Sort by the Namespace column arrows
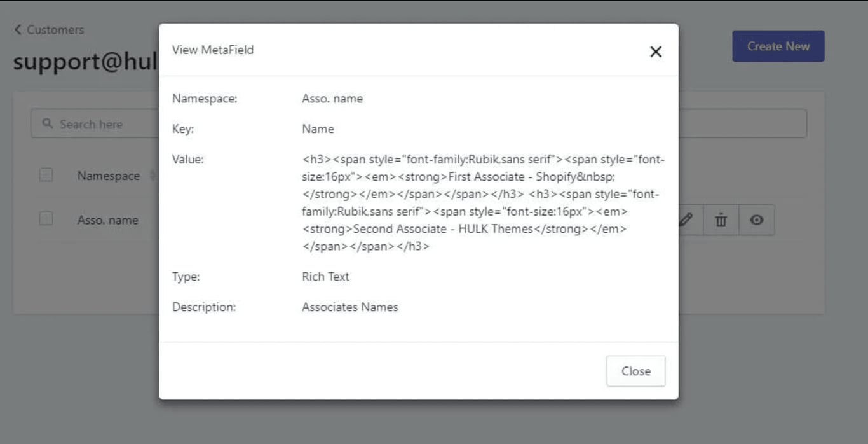This screenshot has height=444, width=868. pos(153,176)
